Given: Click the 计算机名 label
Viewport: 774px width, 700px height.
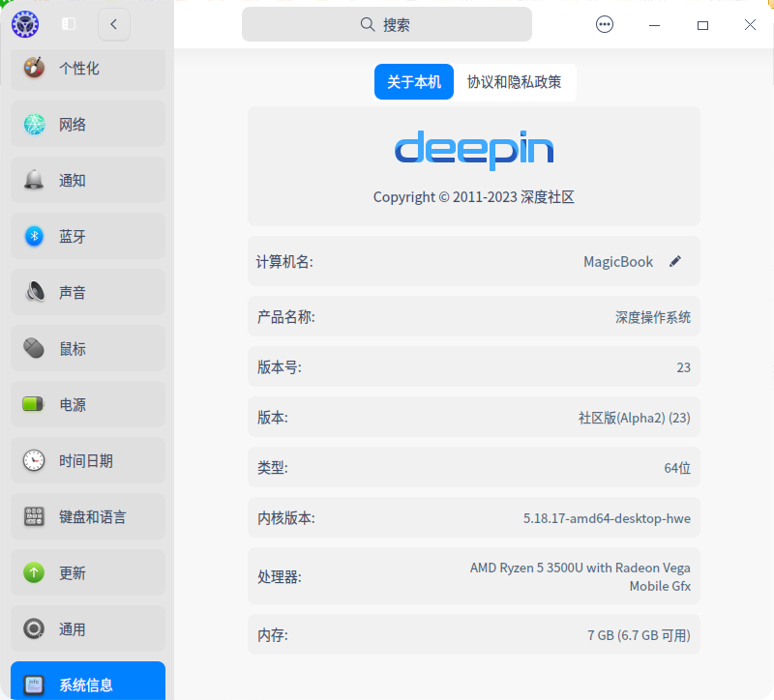Looking at the screenshot, I should [x=284, y=262].
